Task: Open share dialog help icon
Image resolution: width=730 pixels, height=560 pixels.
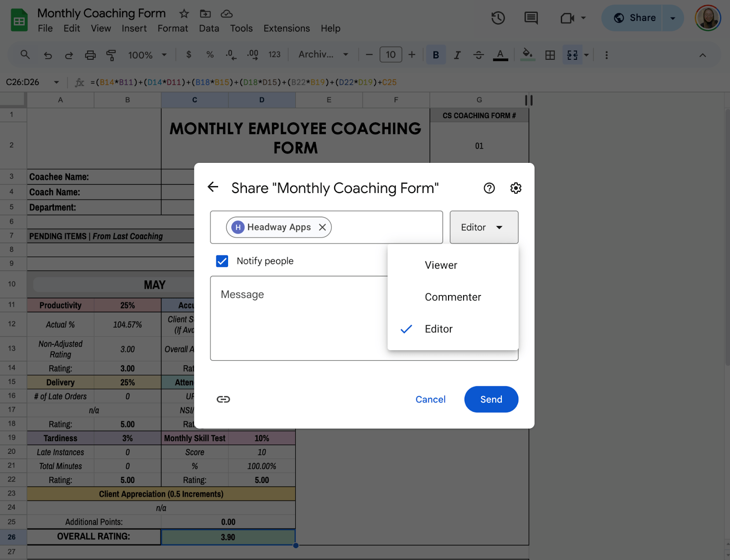Action: [489, 188]
